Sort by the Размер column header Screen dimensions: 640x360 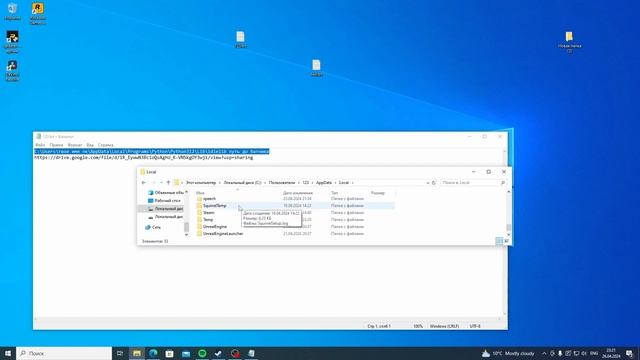pyautogui.click(x=378, y=193)
